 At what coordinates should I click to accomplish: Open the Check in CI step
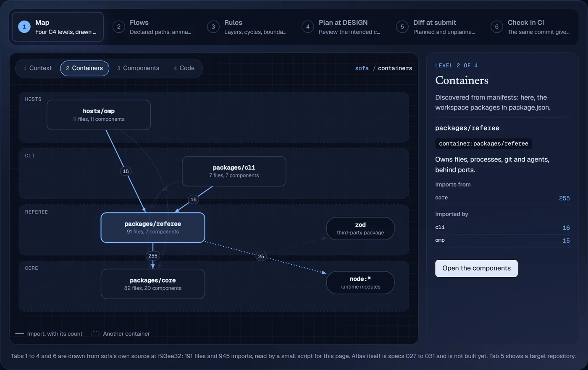530,27
